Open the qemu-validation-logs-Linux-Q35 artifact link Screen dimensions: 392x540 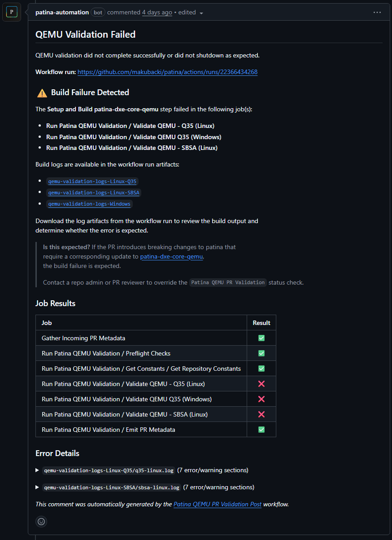pos(92,181)
